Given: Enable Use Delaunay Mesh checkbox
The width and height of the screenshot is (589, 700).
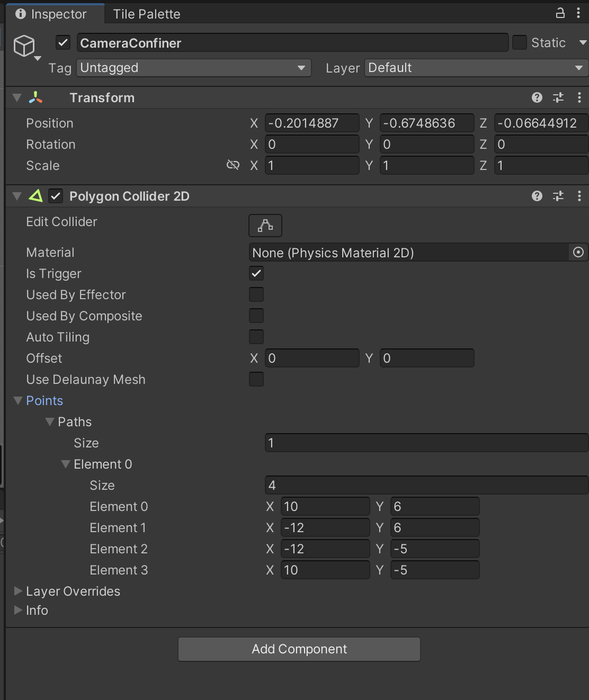Looking at the screenshot, I should [x=256, y=380].
